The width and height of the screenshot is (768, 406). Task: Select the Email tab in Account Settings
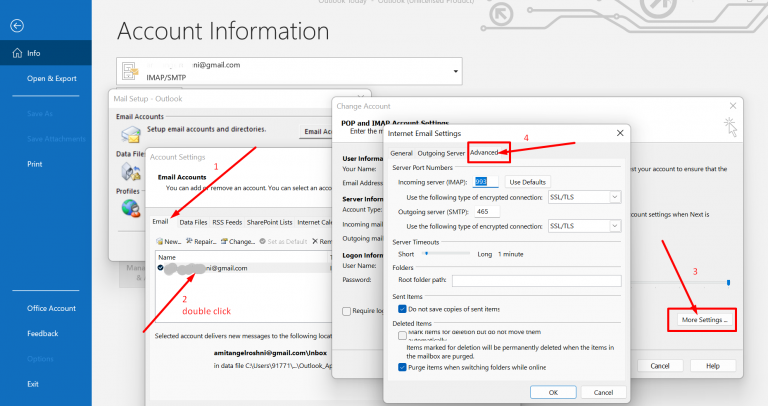160,221
